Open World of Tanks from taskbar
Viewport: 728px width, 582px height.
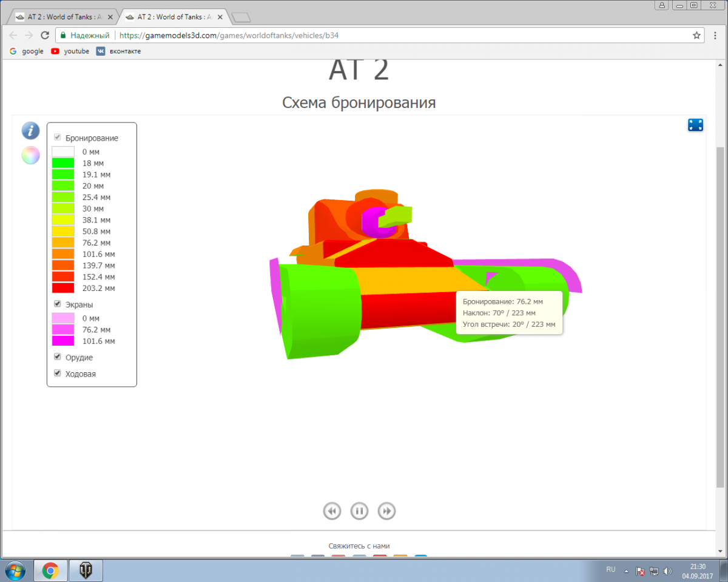86,570
